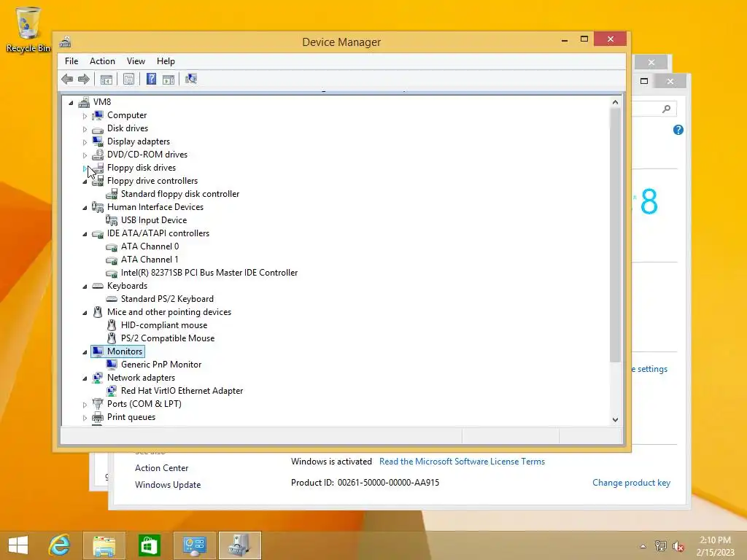Screen dimensions: 747x560
Task: Open Action Center link in System window
Action: 161,468
